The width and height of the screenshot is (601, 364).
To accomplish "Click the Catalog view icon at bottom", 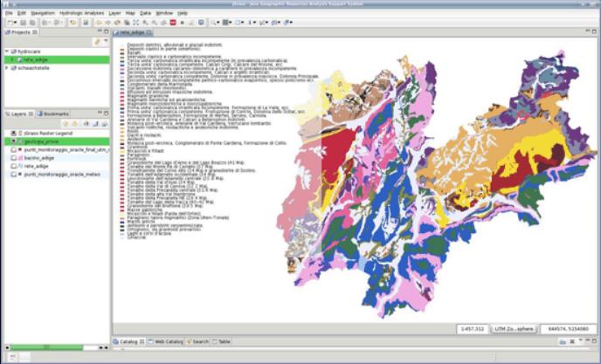I will (x=116, y=341).
